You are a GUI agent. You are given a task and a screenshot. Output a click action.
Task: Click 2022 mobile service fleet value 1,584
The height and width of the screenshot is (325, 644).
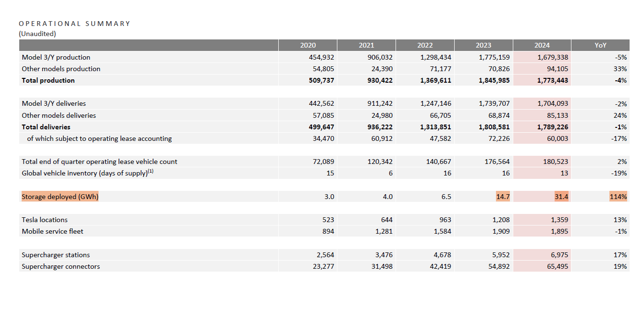click(x=443, y=231)
